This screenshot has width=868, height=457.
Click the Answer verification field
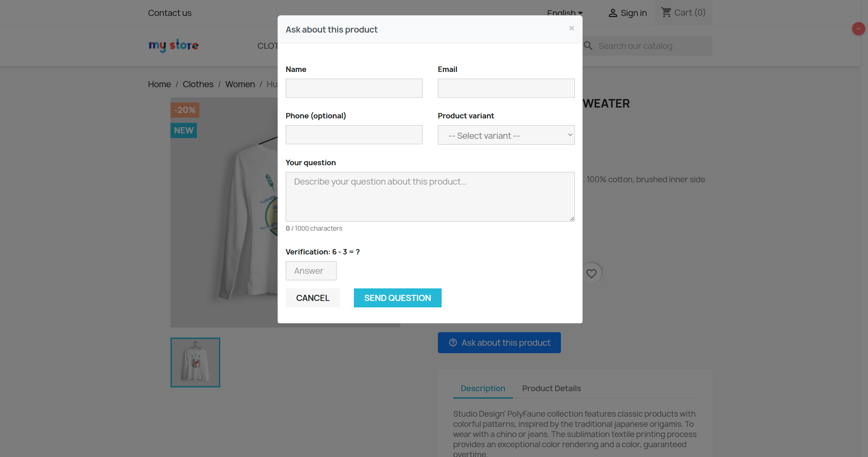[311, 271]
